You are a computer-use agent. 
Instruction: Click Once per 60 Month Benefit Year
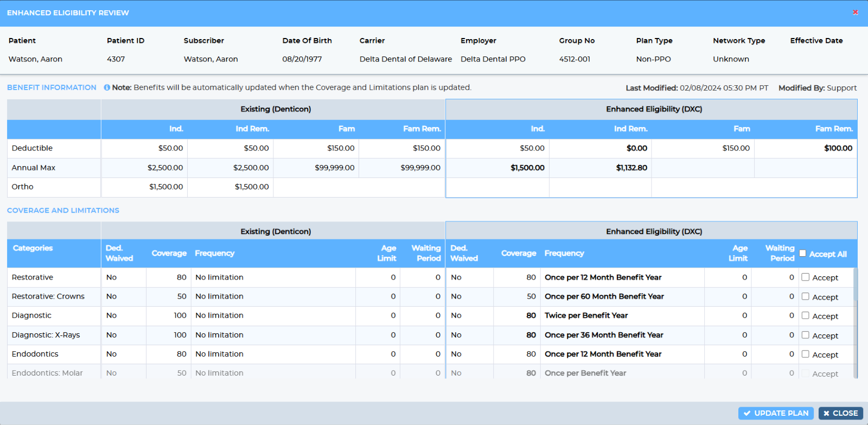click(604, 296)
